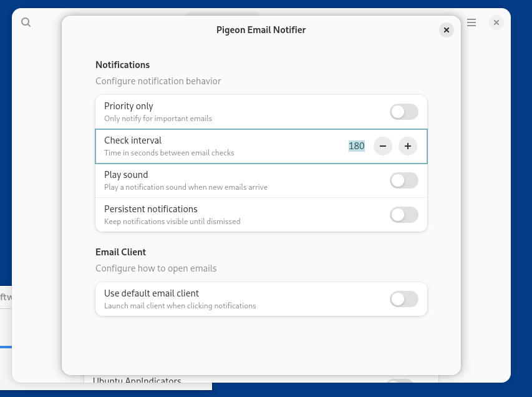Select 'Only notify for important emails' subtitle
Image resolution: width=532 pixels, height=397 pixels.
(158, 119)
